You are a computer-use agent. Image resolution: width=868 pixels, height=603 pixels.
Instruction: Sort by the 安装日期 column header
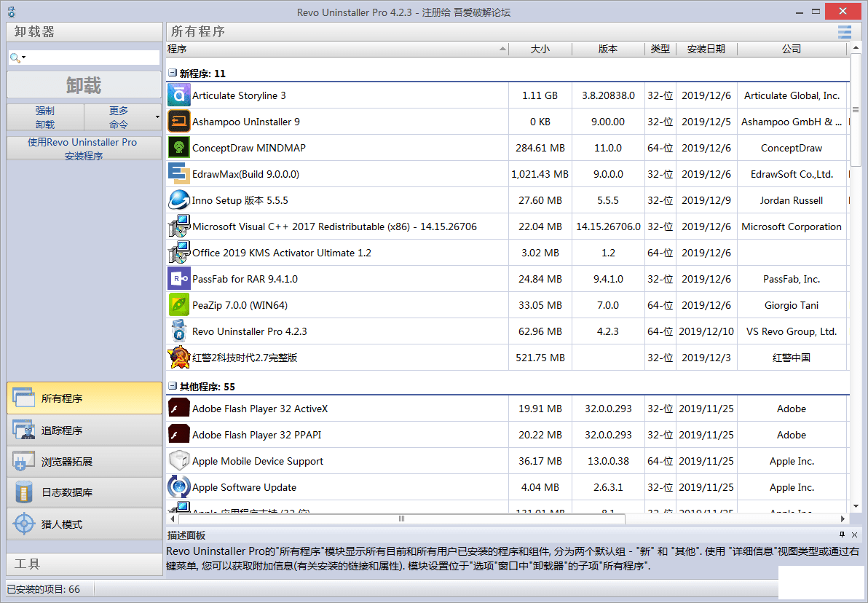(706, 49)
